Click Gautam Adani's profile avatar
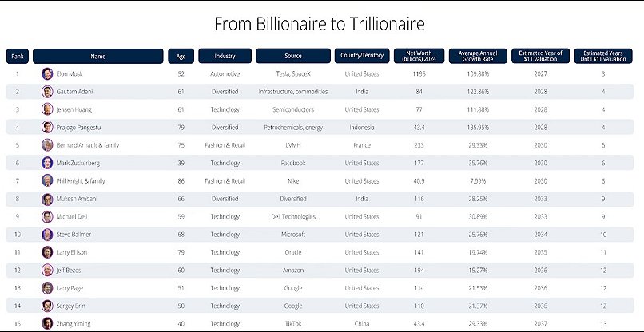The image size is (644, 332). tap(47, 91)
